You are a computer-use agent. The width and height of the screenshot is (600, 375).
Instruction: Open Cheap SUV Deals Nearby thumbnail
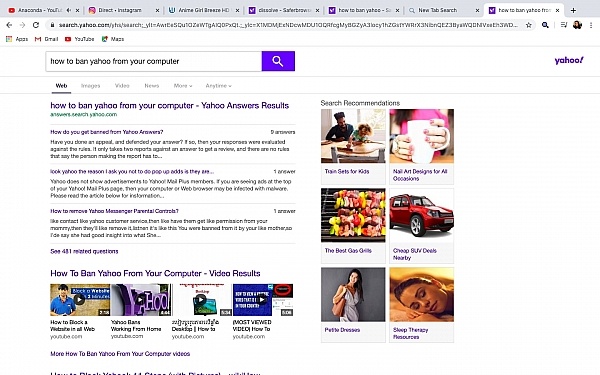(x=422, y=225)
